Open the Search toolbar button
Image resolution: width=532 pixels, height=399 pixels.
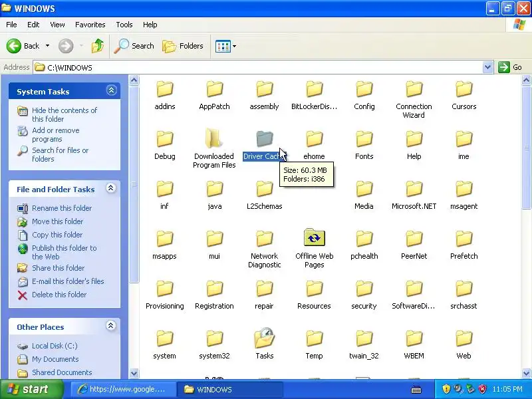[x=134, y=46]
